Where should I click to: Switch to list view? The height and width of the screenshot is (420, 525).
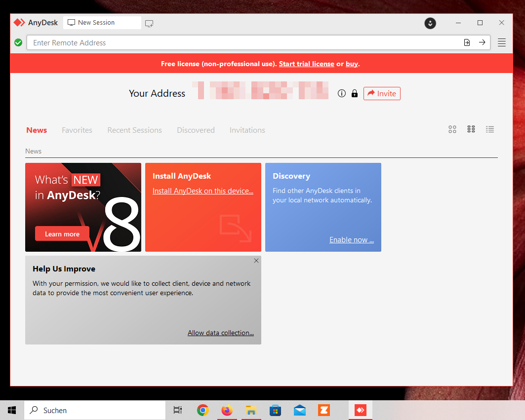(490, 129)
